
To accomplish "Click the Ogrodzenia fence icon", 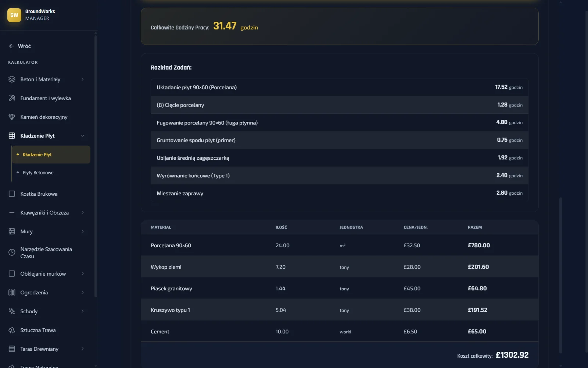I will (x=12, y=292).
